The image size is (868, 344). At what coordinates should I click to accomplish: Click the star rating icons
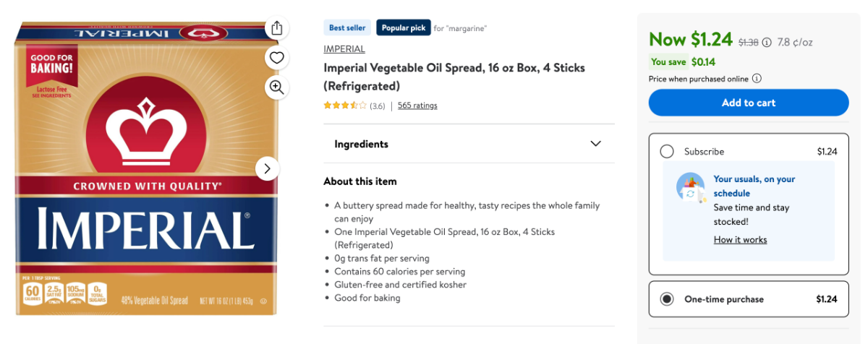(345, 106)
